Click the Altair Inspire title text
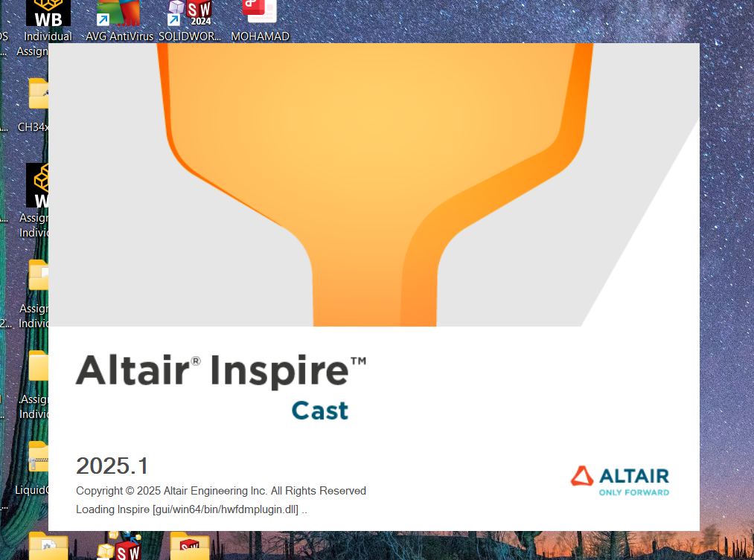Screen dimensions: 754x560 [221, 371]
